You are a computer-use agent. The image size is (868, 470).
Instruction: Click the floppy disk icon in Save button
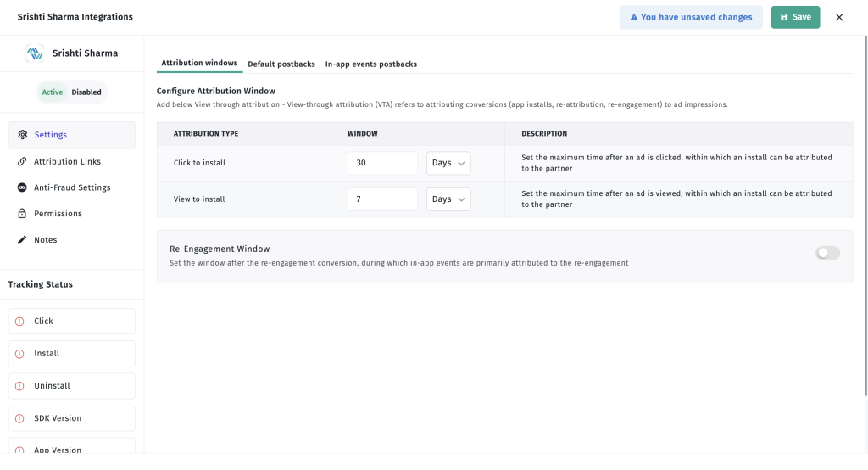784,17
